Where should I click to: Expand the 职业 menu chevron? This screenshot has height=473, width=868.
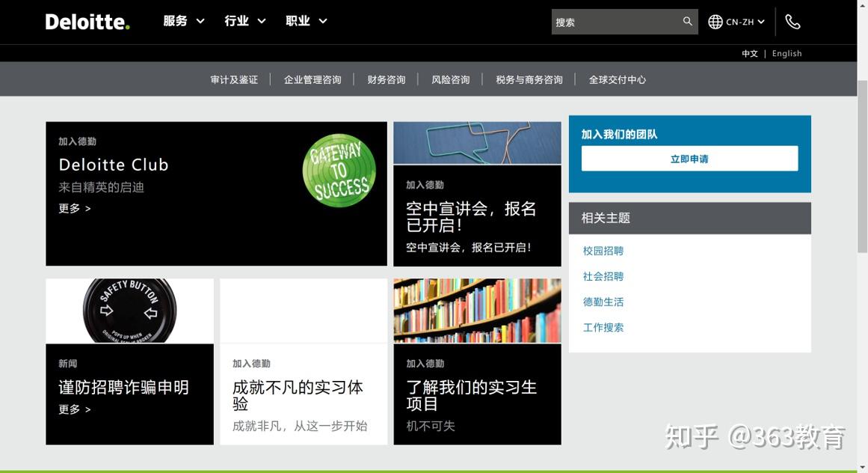pyautogui.click(x=323, y=21)
